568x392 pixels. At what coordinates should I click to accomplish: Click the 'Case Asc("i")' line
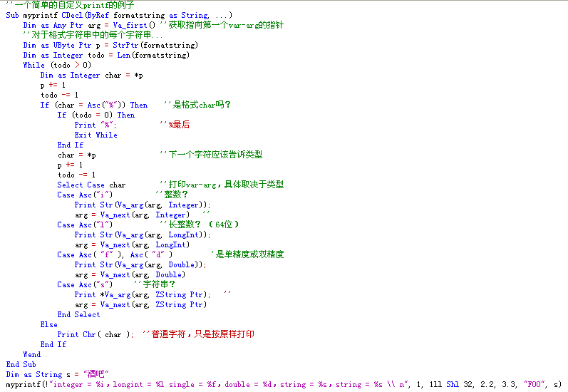click(85, 195)
